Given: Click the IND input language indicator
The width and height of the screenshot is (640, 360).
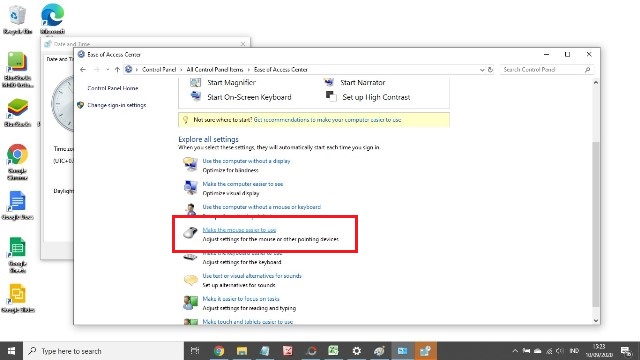Looking at the screenshot, I should tap(574, 351).
